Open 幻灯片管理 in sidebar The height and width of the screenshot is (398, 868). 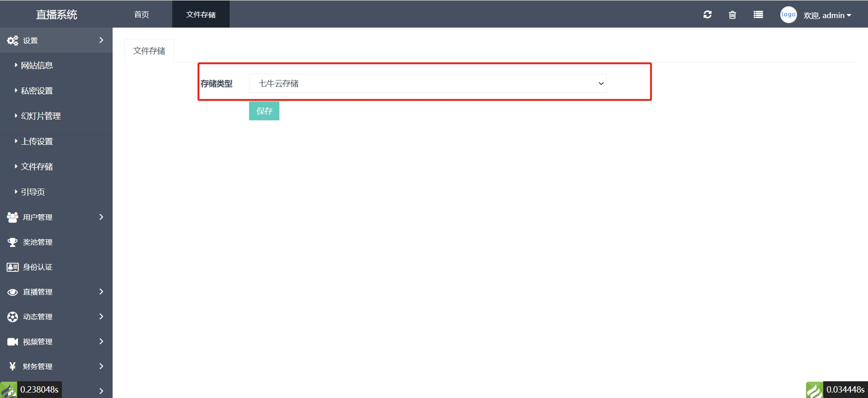pyautogui.click(x=41, y=116)
